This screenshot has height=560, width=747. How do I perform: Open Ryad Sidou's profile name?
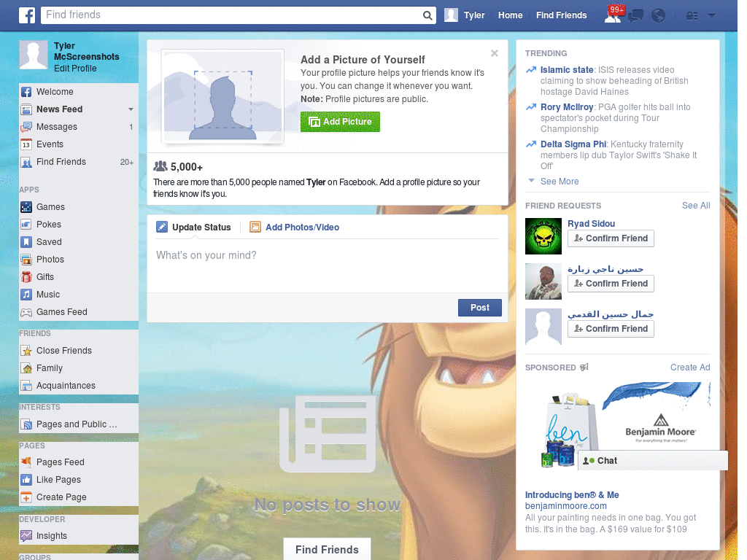click(591, 224)
